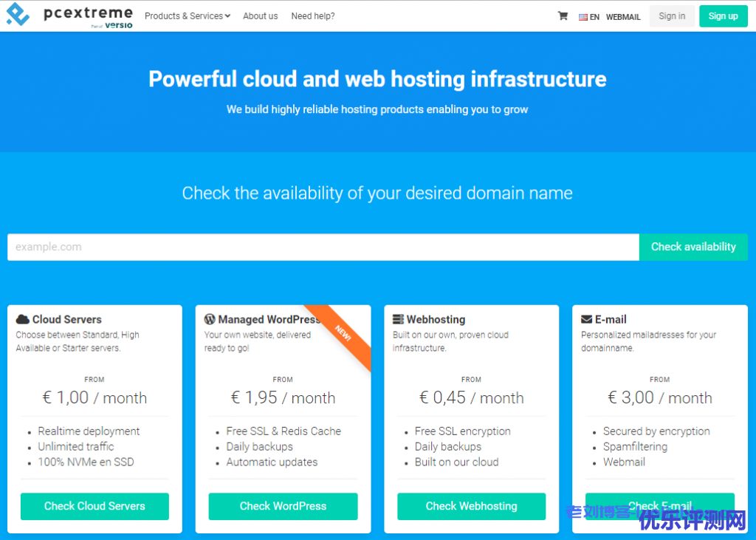Click the Check availability button
The height and width of the screenshot is (540, 756).
(x=693, y=247)
